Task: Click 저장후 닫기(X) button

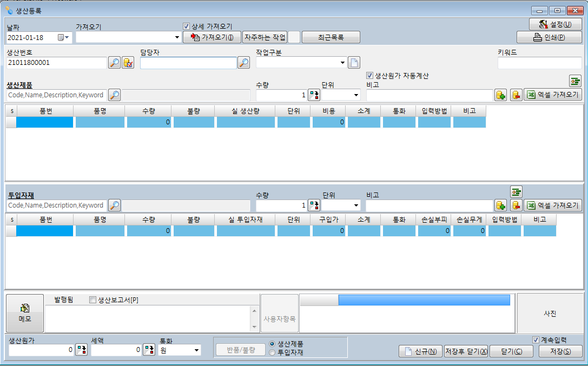Action: [466, 351]
